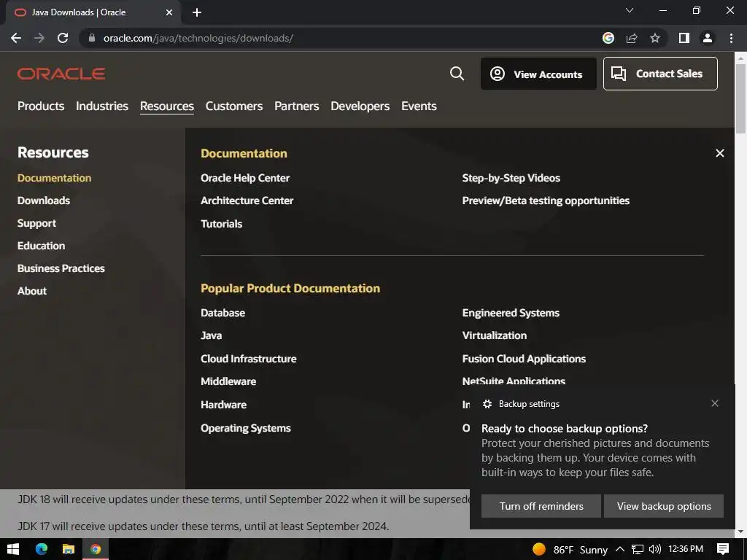Screen dimensions: 747x560
Task: Click the 86°F Sunny weather widget
Action: [x=570, y=550]
